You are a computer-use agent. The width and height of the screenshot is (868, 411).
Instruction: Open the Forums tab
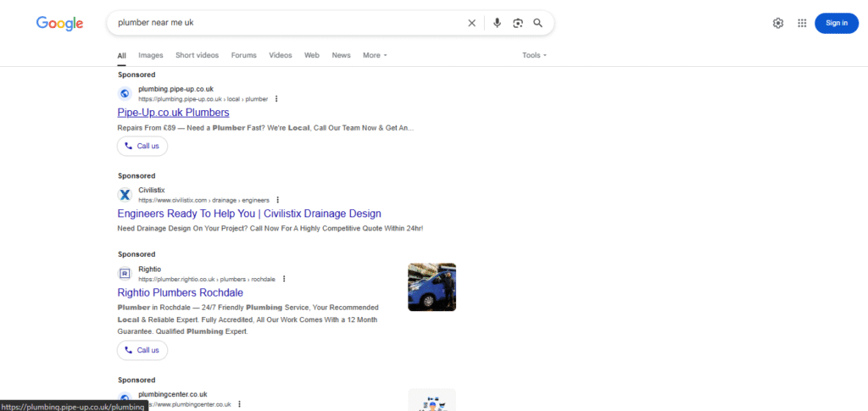click(243, 55)
